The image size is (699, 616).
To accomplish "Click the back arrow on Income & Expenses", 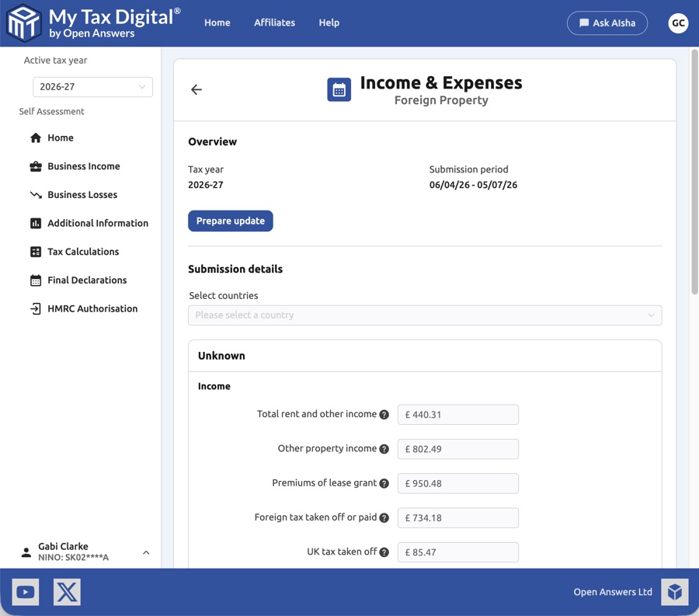I will tap(196, 89).
